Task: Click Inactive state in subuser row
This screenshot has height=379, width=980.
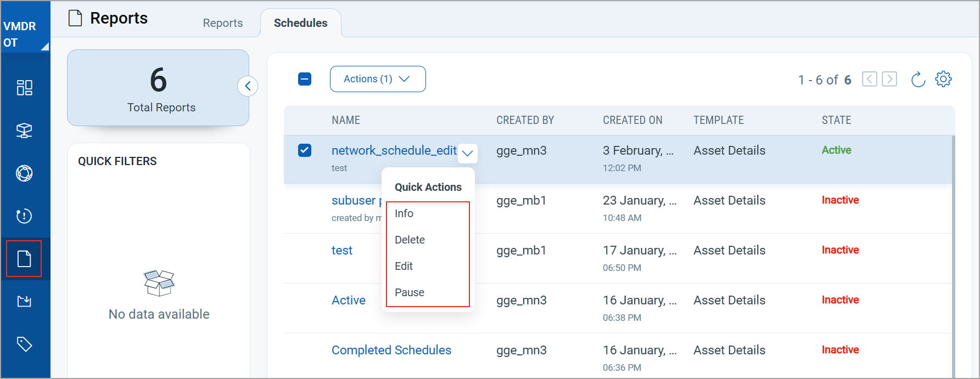Action: pyautogui.click(x=840, y=200)
